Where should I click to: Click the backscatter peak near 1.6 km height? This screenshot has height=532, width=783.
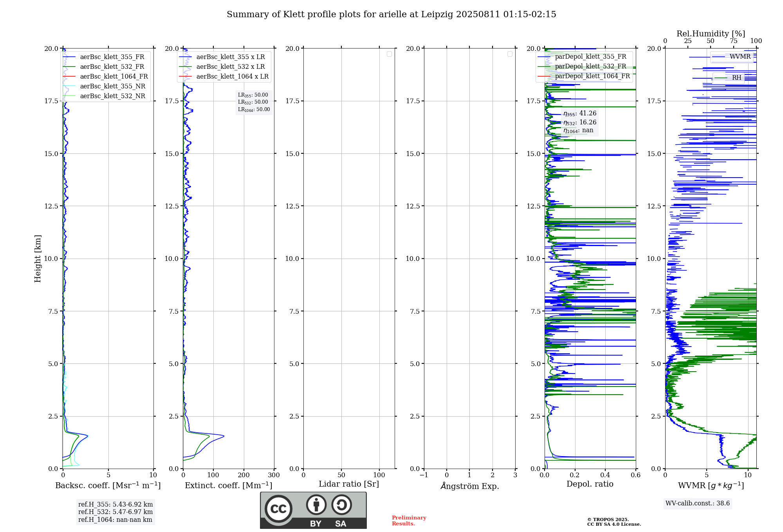pyautogui.click(x=87, y=436)
